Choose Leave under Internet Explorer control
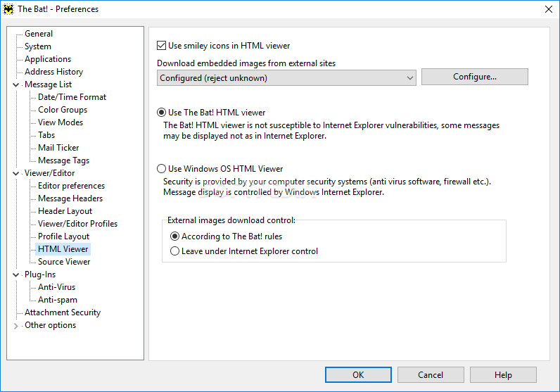This screenshot has height=392, width=560. (174, 251)
